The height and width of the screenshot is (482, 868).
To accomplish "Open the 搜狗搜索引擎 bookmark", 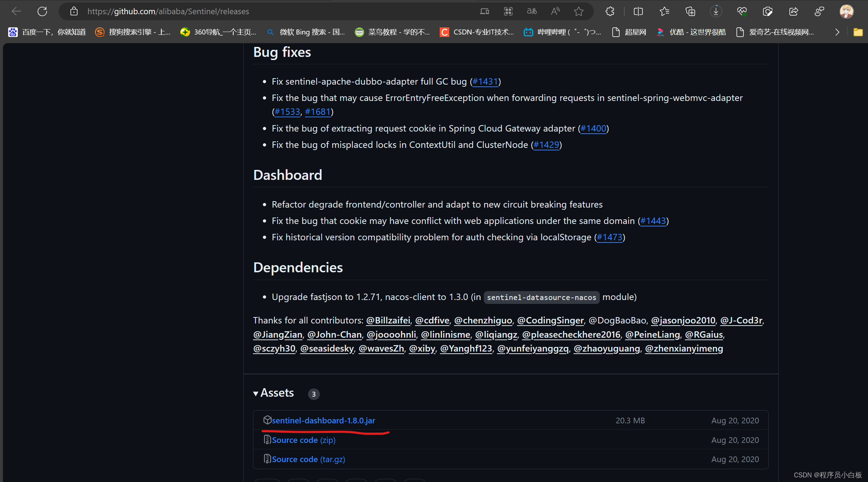I will tap(133, 32).
